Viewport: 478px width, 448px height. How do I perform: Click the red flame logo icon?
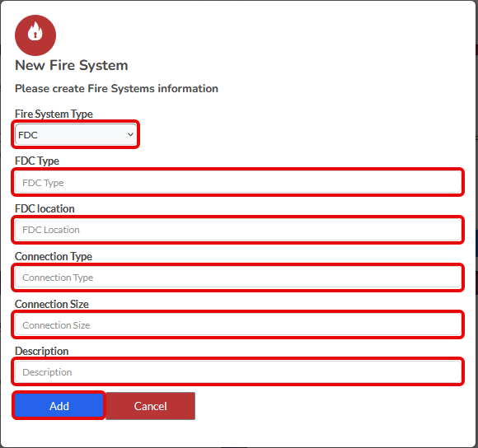coord(35,35)
